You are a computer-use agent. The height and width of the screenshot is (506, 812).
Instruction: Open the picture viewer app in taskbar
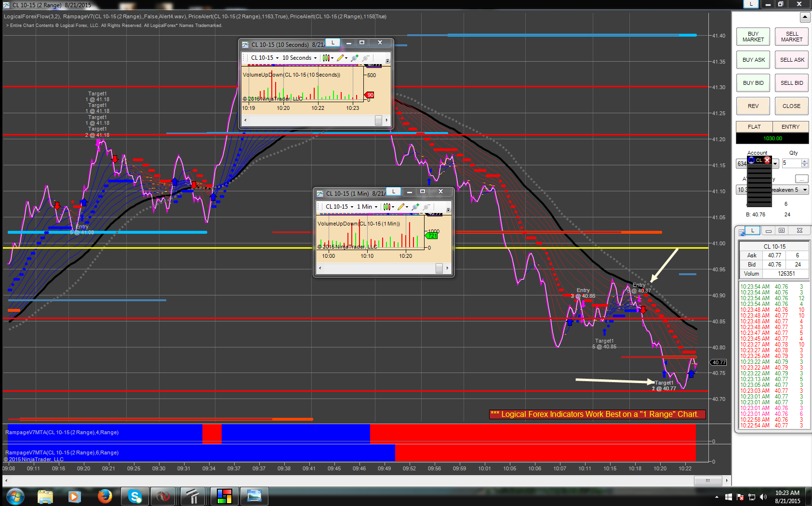pyautogui.click(x=254, y=496)
